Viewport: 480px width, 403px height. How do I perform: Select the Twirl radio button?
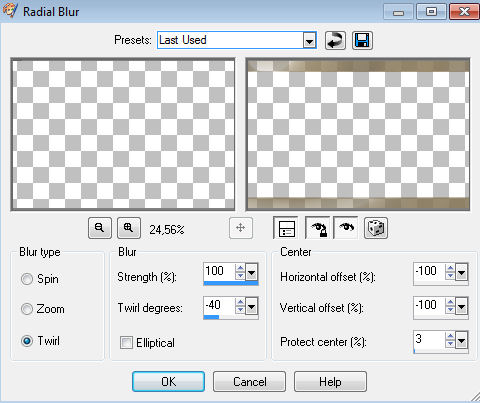coord(27,341)
